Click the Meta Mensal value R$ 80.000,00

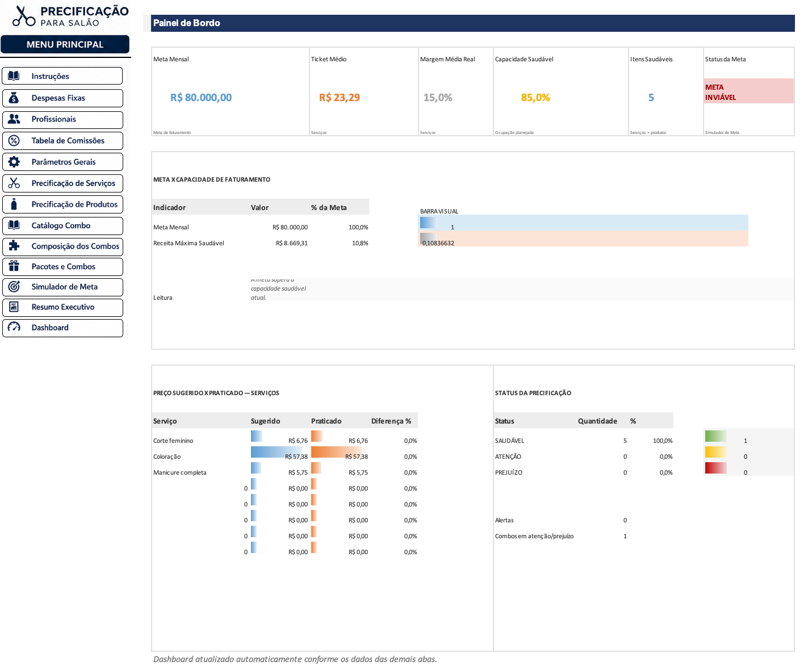point(201,98)
